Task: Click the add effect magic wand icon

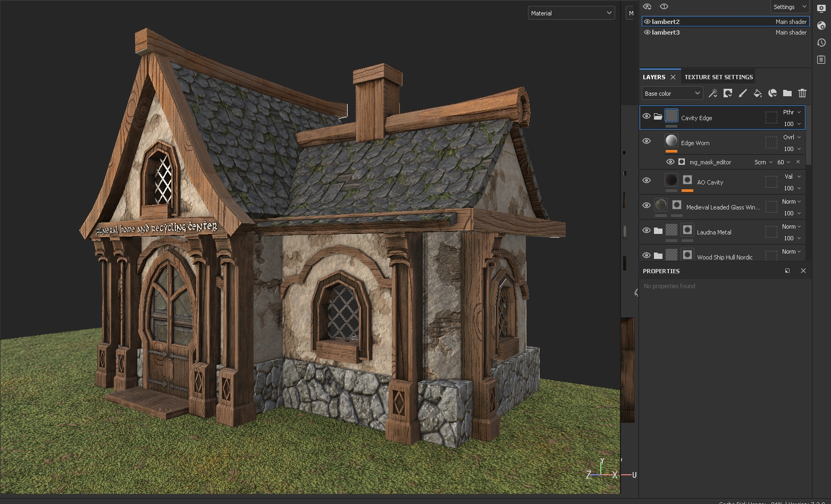Action: click(x=713, y=94)
